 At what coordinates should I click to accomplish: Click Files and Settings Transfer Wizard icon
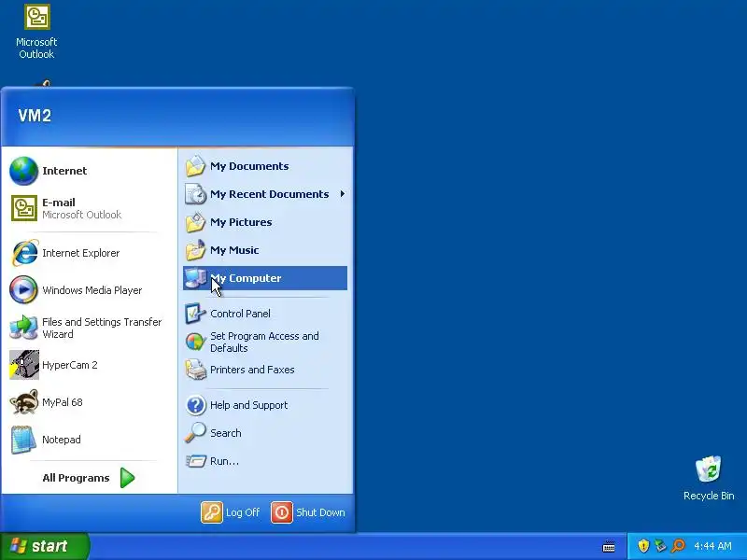(x=23, y=328)
